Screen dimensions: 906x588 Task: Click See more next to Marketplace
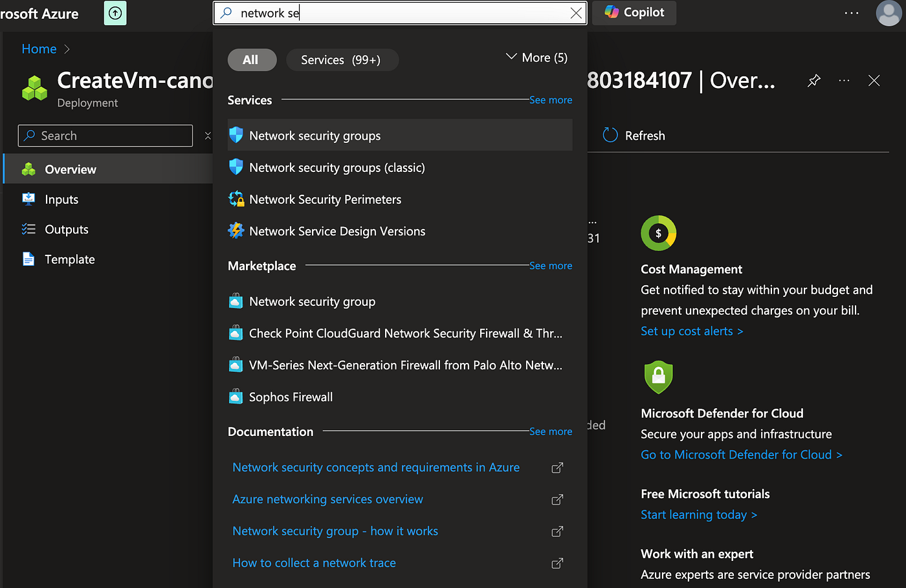coord(551,266)
